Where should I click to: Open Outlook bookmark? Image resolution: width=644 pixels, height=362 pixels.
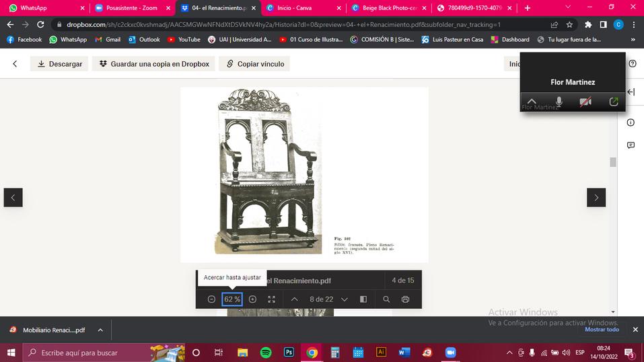[144, 40]
